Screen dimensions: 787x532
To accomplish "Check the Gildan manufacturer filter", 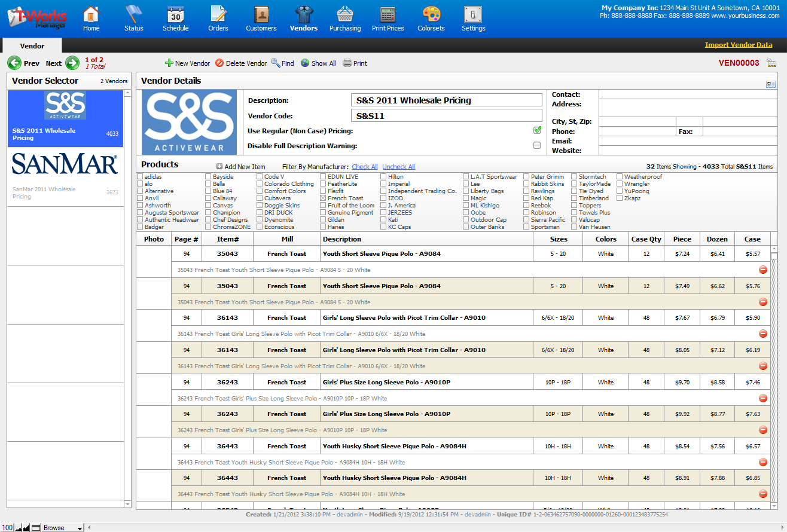I will (323, 219).
